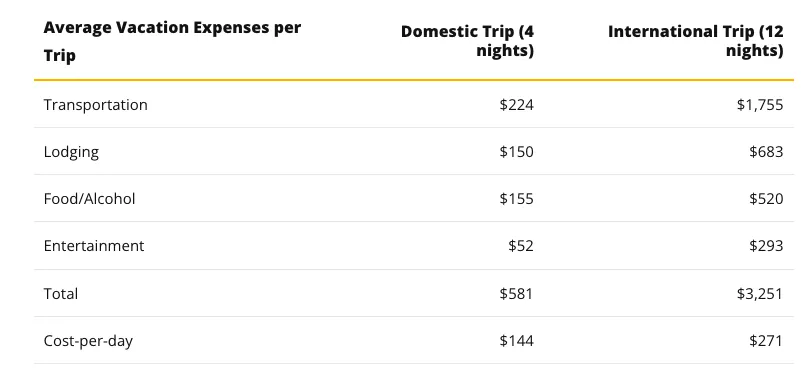
Task: Select the Cost-per-day row label
Action: [x=88, y=341]
